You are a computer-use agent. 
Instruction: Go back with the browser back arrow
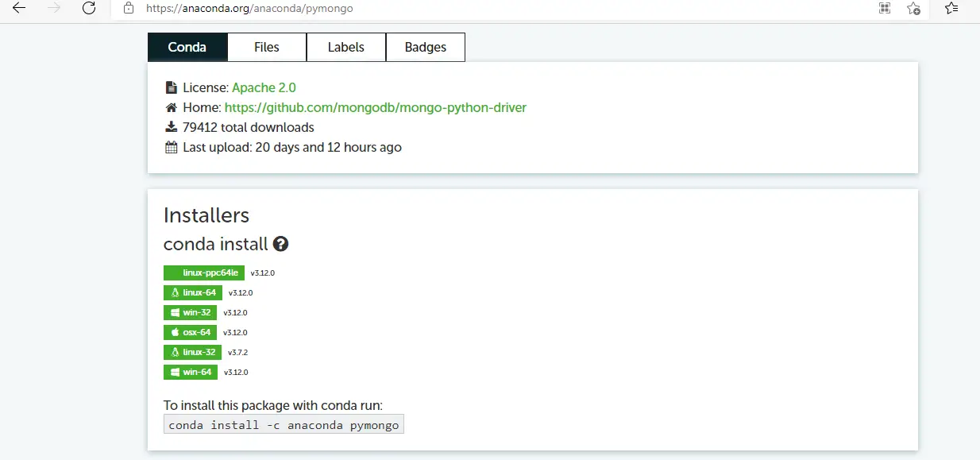pyautogui.click(x=19, y=8)
